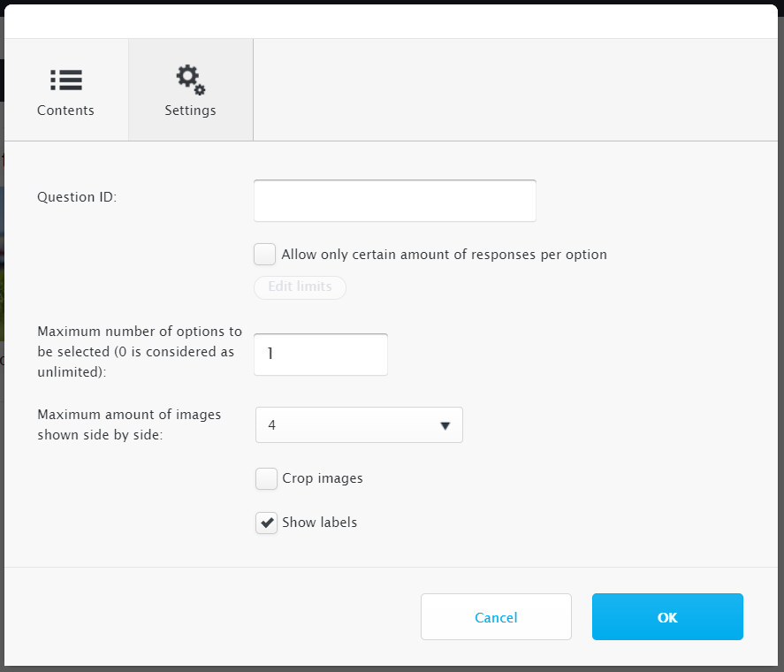Click the dropdown arrow next to 4
Screen dimensions: 784x672
(x=445, y=426)
